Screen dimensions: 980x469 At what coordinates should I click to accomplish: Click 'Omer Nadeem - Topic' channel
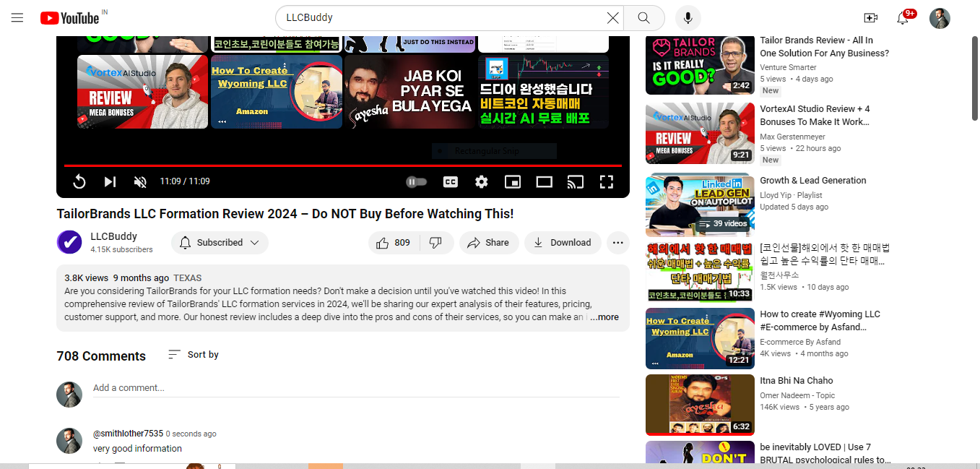click(x=797, y=395)
